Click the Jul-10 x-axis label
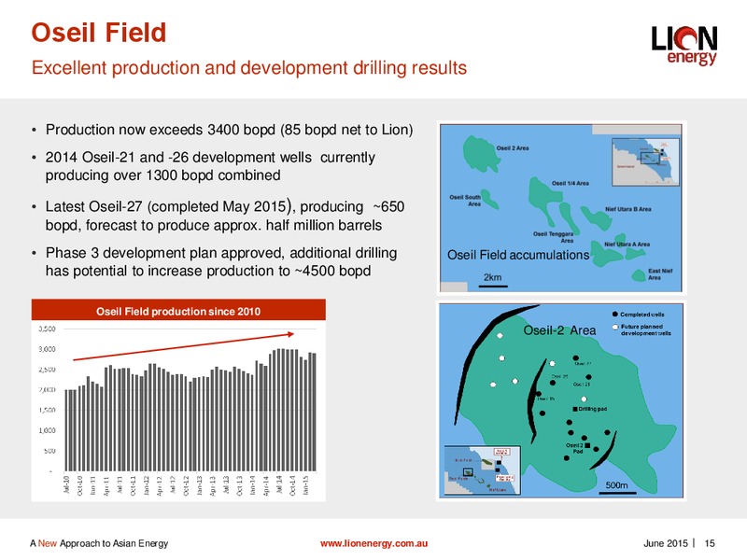747x560 pixels. [x=66, y=484]
